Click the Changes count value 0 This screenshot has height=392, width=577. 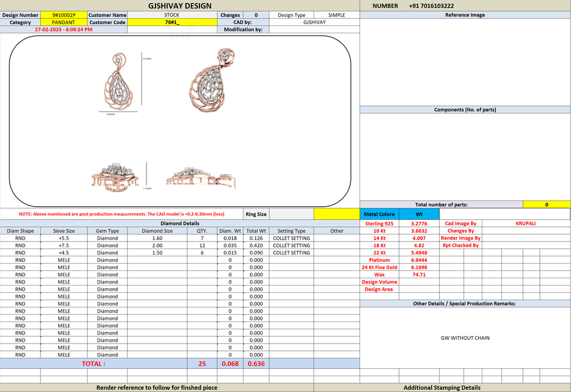(256, 15)
